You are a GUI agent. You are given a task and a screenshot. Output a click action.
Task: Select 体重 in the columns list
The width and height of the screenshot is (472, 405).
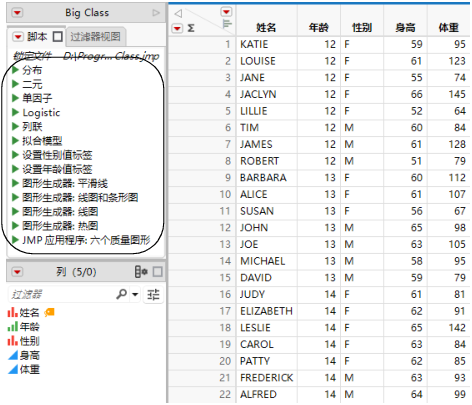pos(29,369)
